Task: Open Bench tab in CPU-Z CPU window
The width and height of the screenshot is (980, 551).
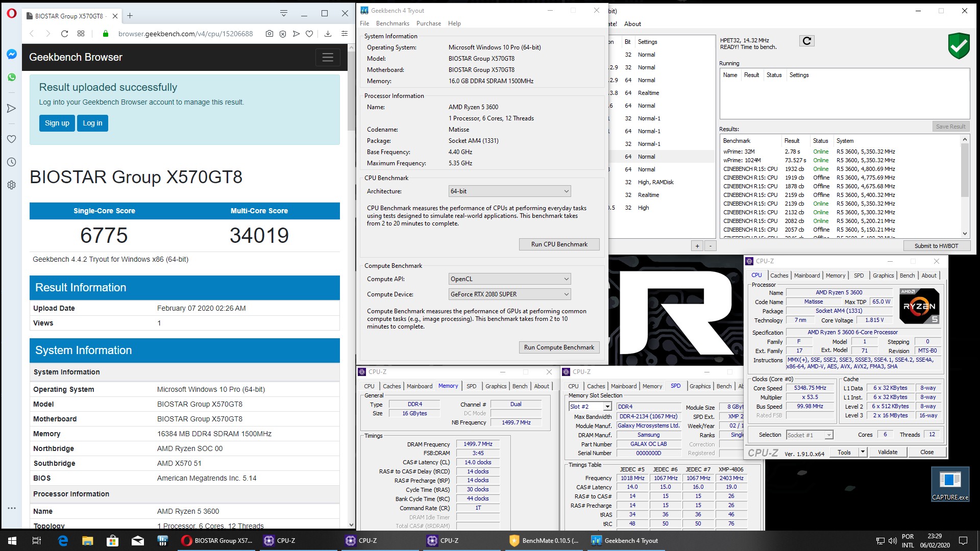Action: pos(907,275)
